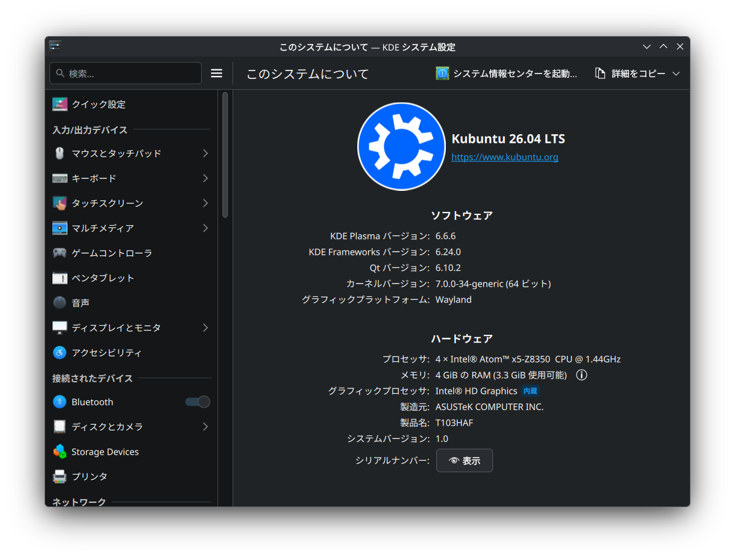This screenshot has height=560, width=735.
Task: Click KDE Frameworks version 6.24.0
Action: [448, 252]
